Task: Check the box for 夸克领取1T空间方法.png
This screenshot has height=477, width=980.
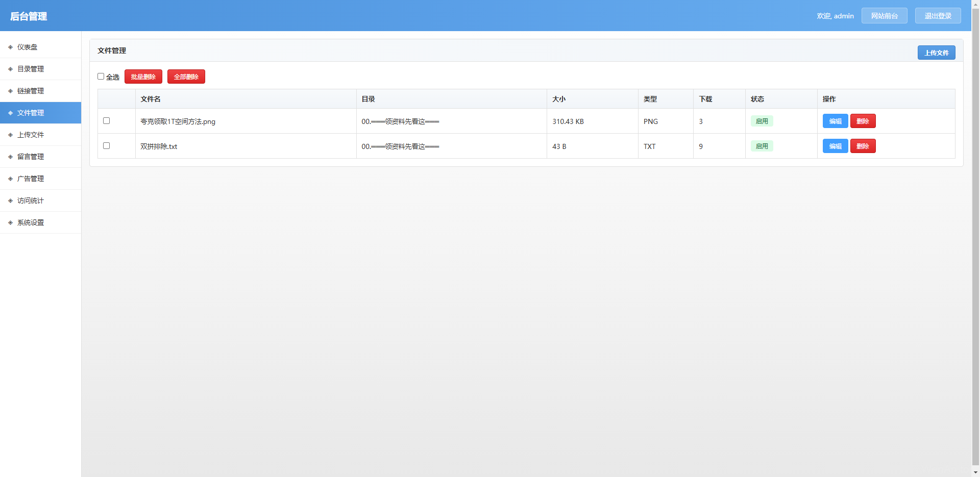Action: tap(107, 121)
